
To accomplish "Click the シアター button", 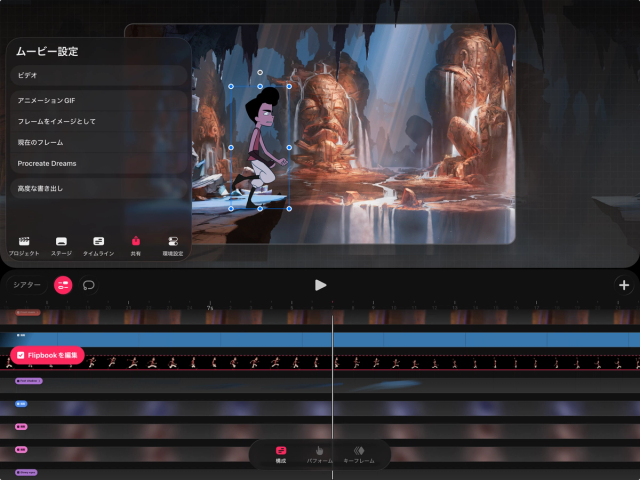I will (x=27, y=285).
